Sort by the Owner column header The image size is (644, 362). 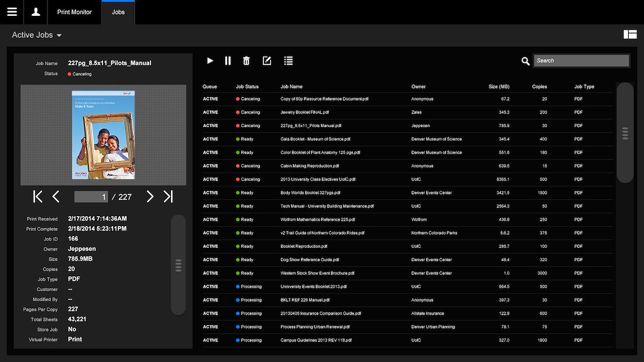pos(419,87)
